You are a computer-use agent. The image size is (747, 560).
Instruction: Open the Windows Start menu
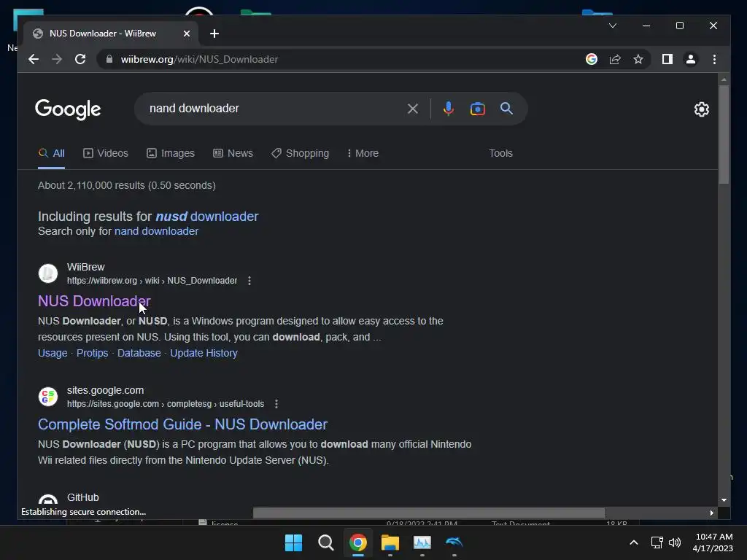[293, 542]
